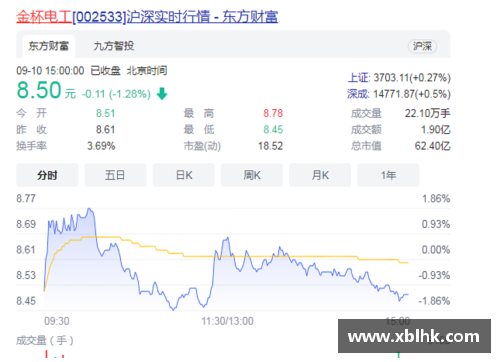
Task: Click the 昨收 value 8.61
Action: point(105,129)
